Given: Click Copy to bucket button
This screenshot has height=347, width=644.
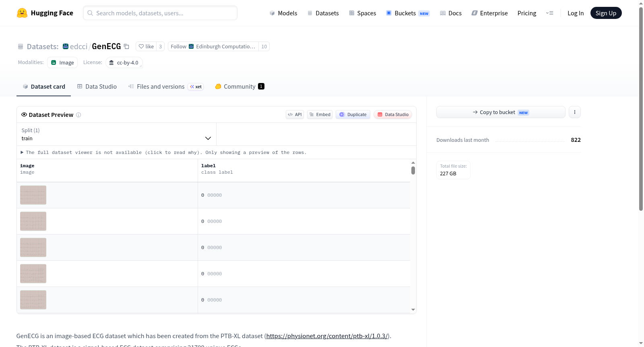Looking at the screenshot, I should (501, 112).
